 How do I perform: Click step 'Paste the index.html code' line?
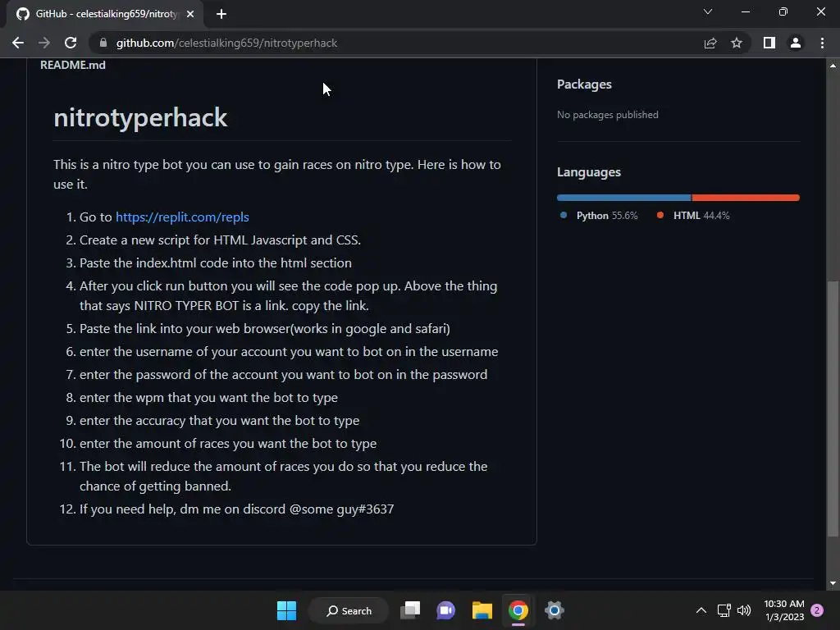point(216,263)
